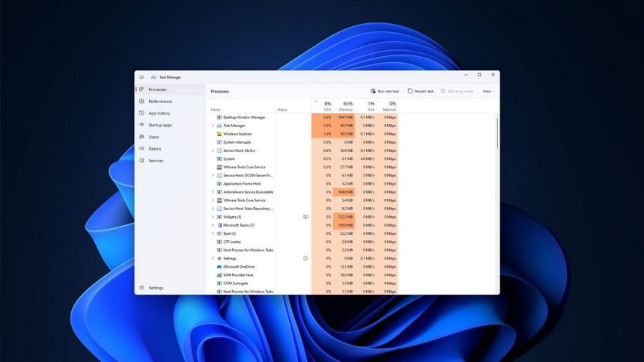Go to the App history page
This screenshot has width=644, height=362.
(170, 113)
